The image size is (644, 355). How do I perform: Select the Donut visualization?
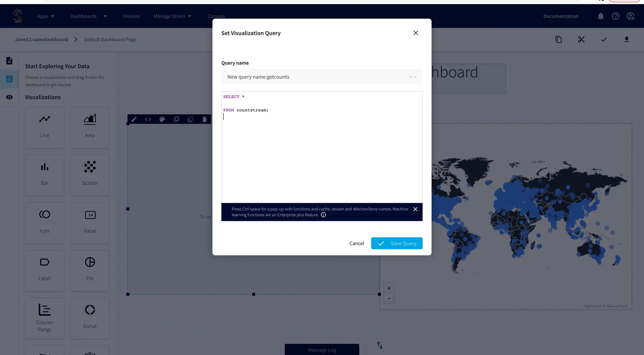point(90,317)
